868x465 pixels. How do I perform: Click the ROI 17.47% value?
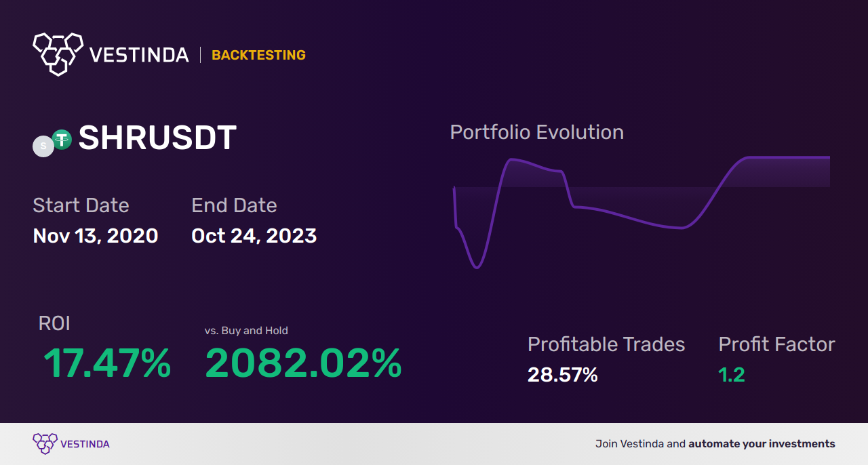click(107, 363)
